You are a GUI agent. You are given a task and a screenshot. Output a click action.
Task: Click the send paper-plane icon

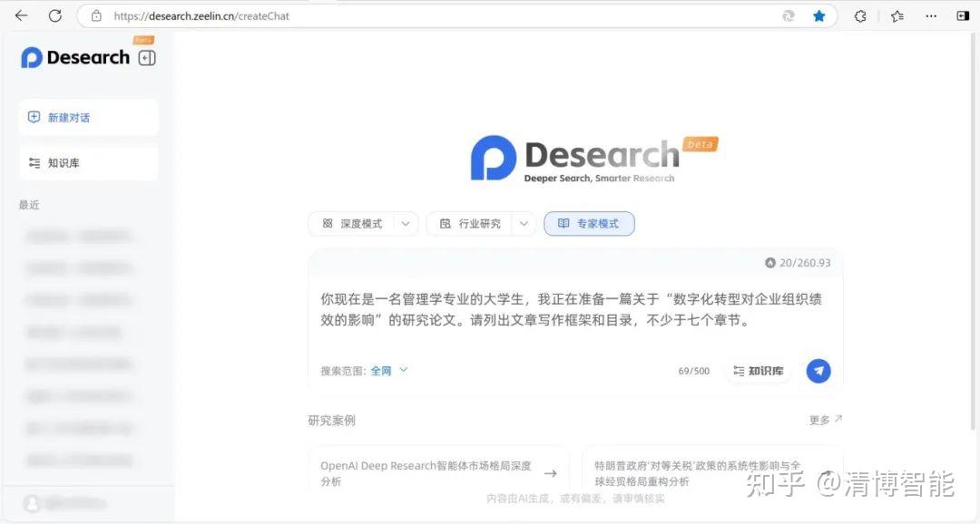(818, 371)
